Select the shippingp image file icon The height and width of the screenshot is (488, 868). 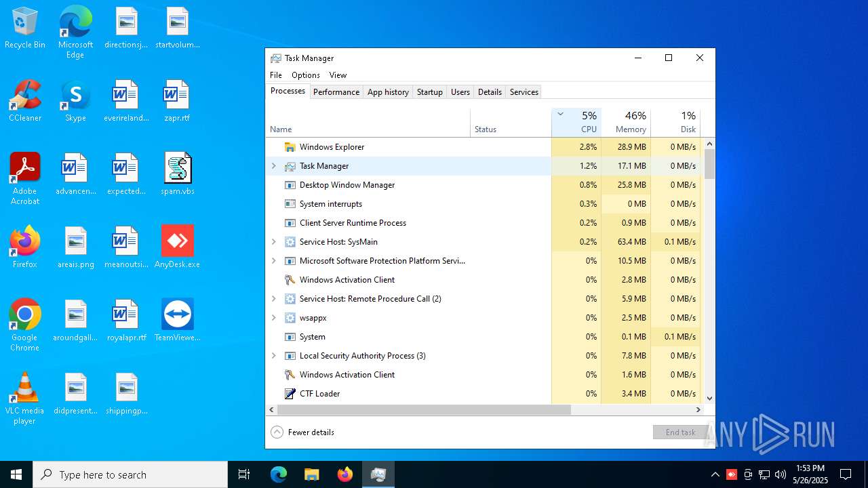[126, 394]
